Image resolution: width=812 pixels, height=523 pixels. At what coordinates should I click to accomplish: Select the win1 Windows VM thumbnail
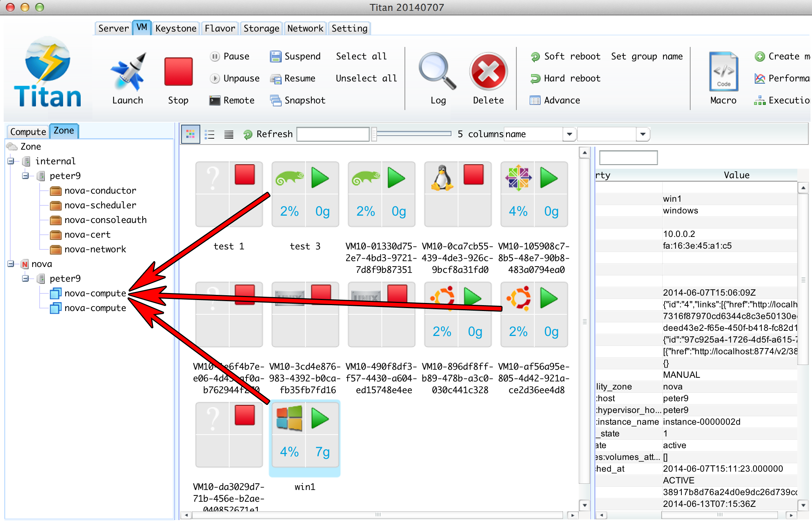coord(305,435)
